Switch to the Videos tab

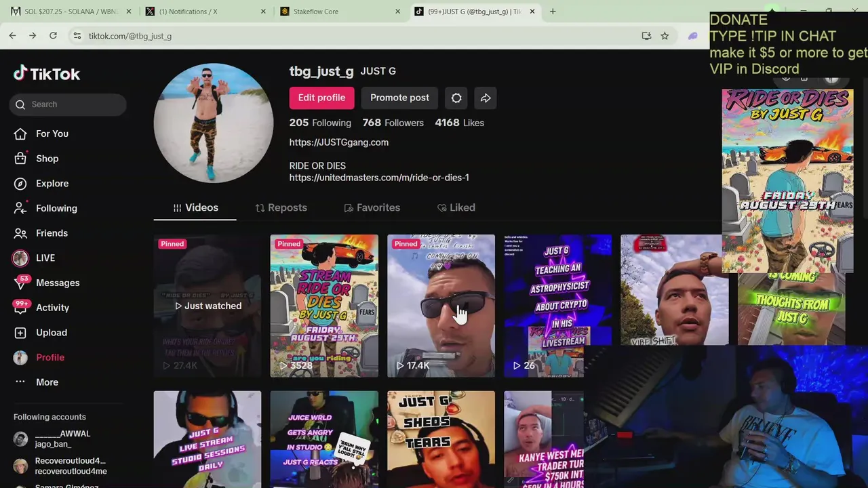195,207
